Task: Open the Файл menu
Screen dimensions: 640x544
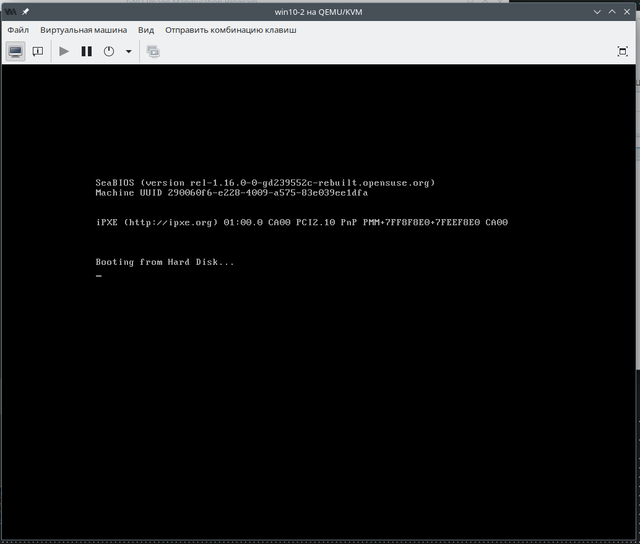Action: click(x=18, y=30)
